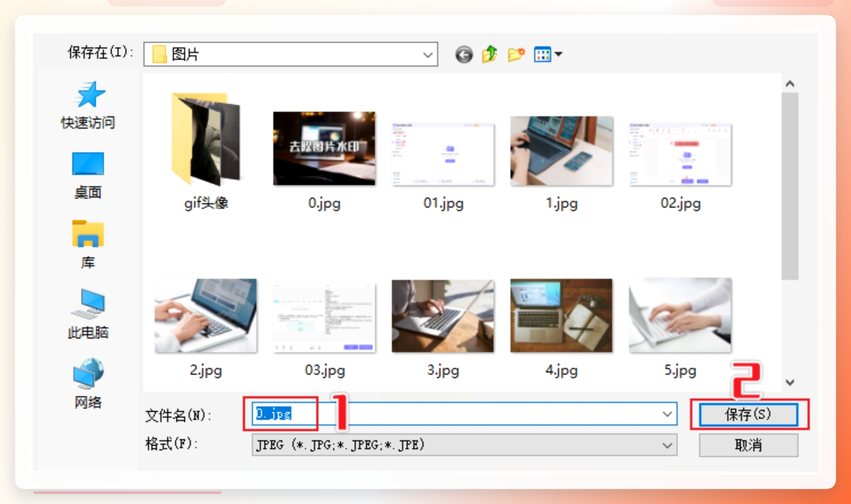
Task: Create a new folder
Action: (x=516, y=54)
